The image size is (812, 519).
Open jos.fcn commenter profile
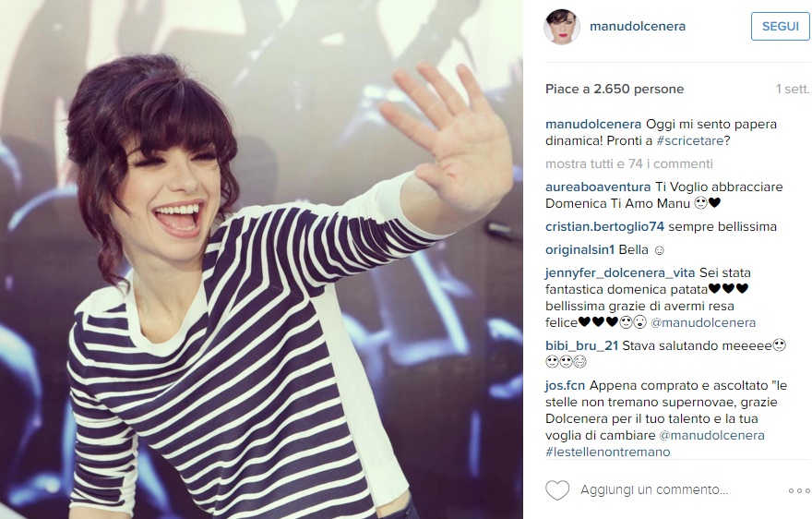pyautogui.click(x=565, y=385)
